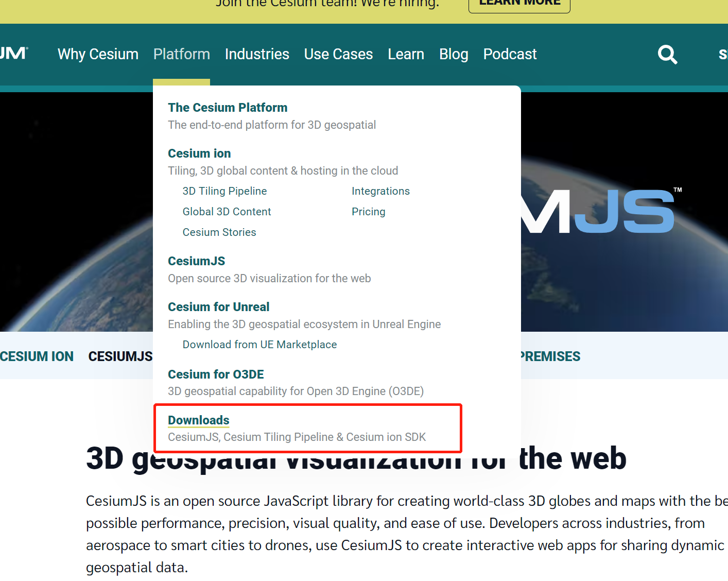The height and width of the screenshot is (581, 728).
Task: Open Cesium for O3DE
Action: click(216, 374)
